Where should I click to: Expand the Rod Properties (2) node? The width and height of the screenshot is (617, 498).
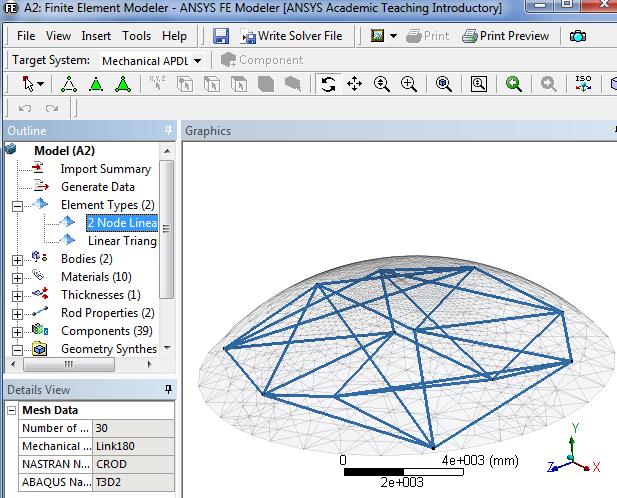(x=17, y=314)
